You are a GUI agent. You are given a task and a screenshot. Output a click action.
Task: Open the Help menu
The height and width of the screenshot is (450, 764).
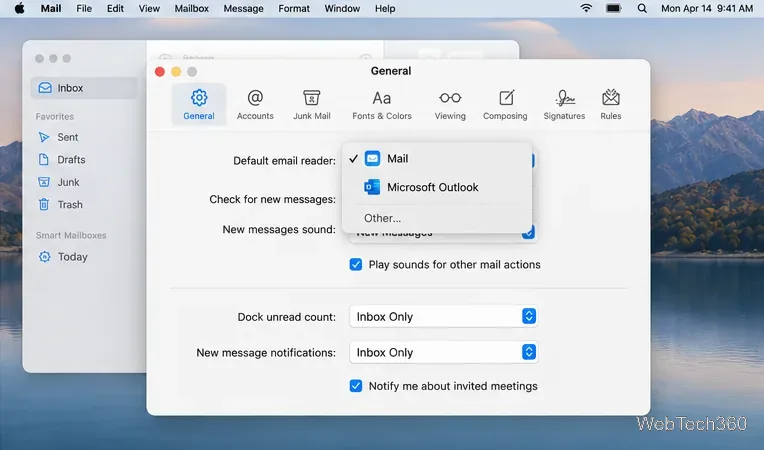pyautogui.click(x=384, y=8)
